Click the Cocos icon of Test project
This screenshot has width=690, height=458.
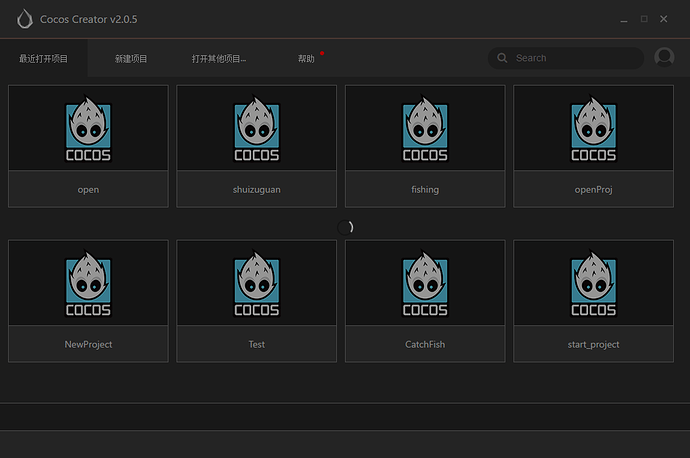(257, 283)
